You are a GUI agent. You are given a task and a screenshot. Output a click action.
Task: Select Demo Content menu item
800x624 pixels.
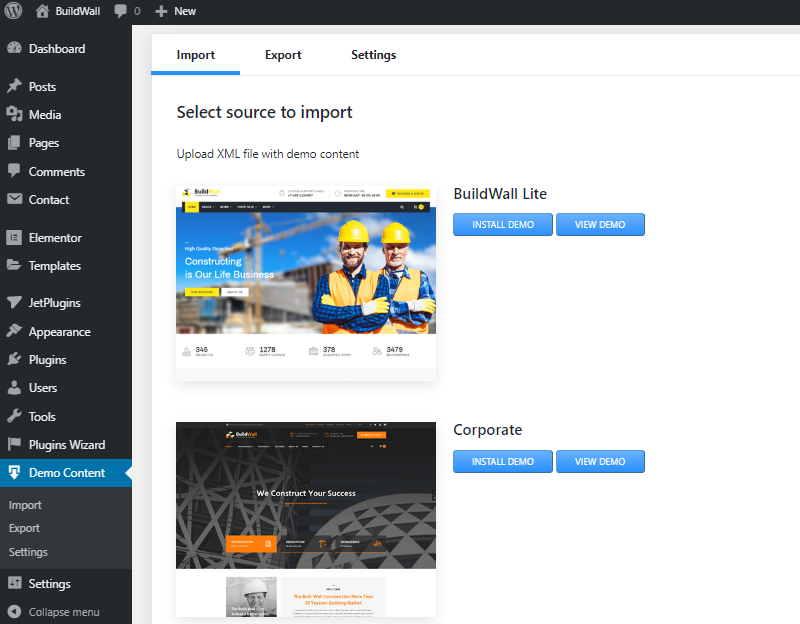(x=66, y=473)
